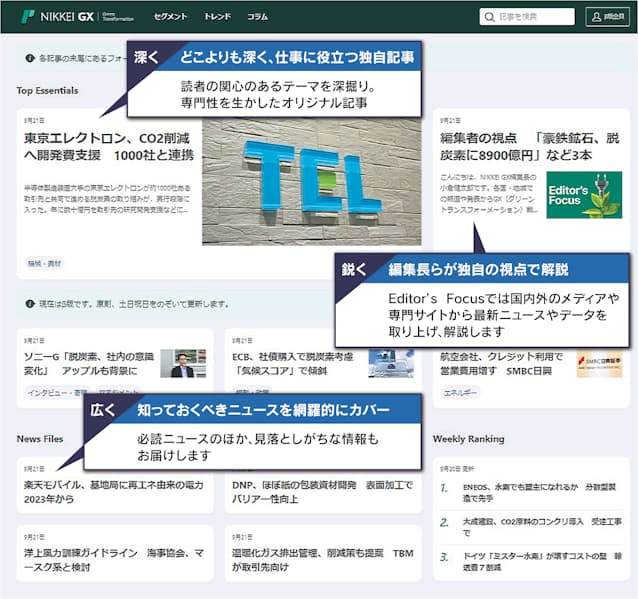Click the NIKKEI GX logo icon
638x599 pixels.
click(x=26, y=17)
